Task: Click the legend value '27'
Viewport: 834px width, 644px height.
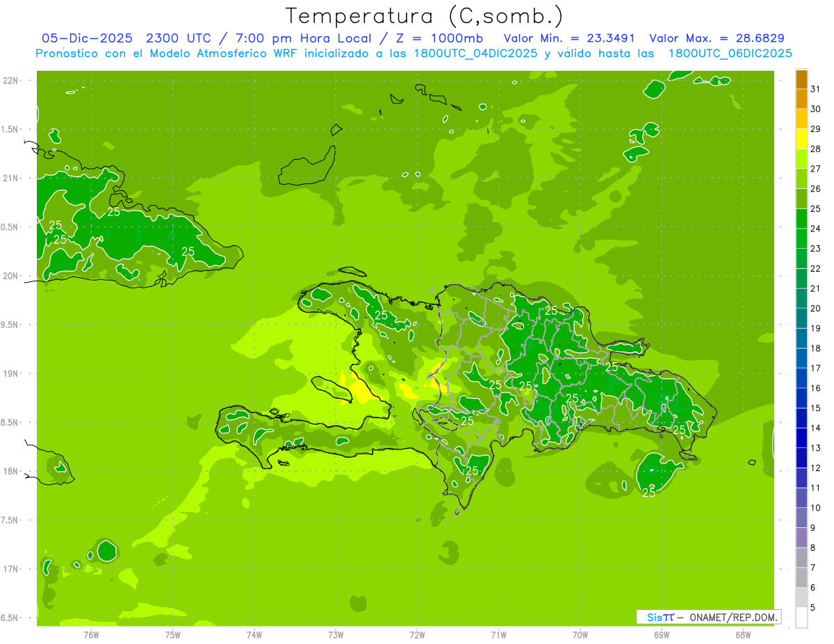Action: (816, 169)
